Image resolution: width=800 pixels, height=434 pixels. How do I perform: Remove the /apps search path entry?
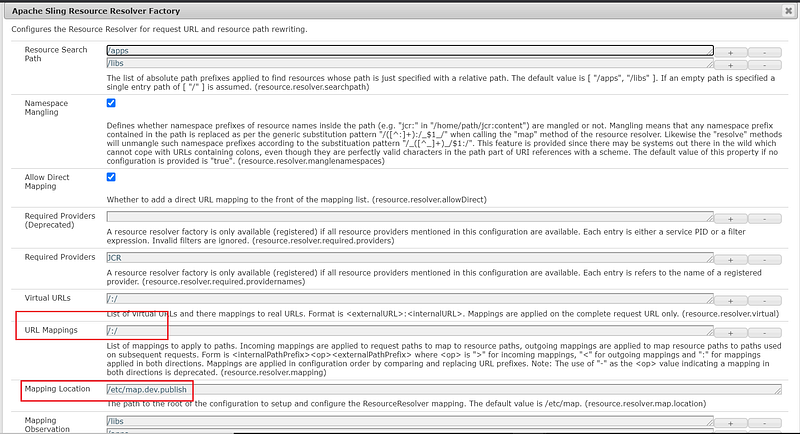pyautogui.click(x=764, y=53)
